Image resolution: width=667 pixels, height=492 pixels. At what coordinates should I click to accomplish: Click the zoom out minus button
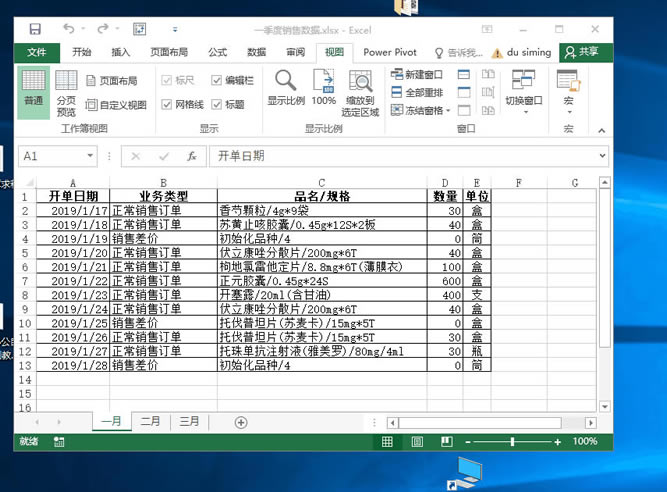coord(468,442)
